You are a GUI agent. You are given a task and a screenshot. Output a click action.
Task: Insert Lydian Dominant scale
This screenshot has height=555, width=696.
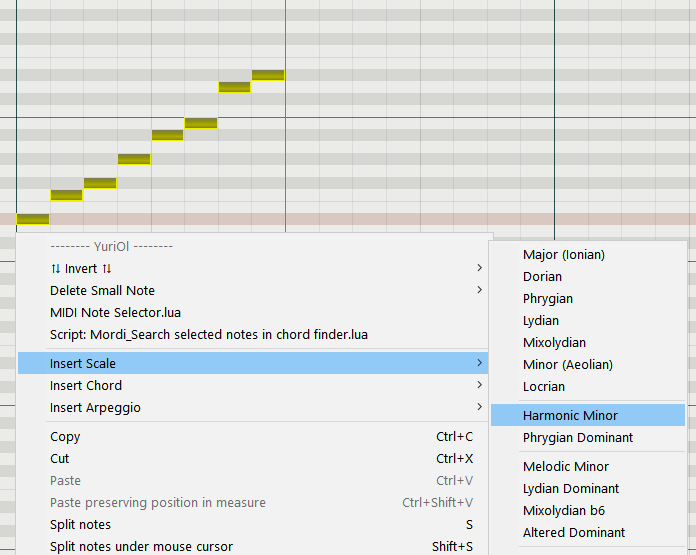(x=588, y=488)
